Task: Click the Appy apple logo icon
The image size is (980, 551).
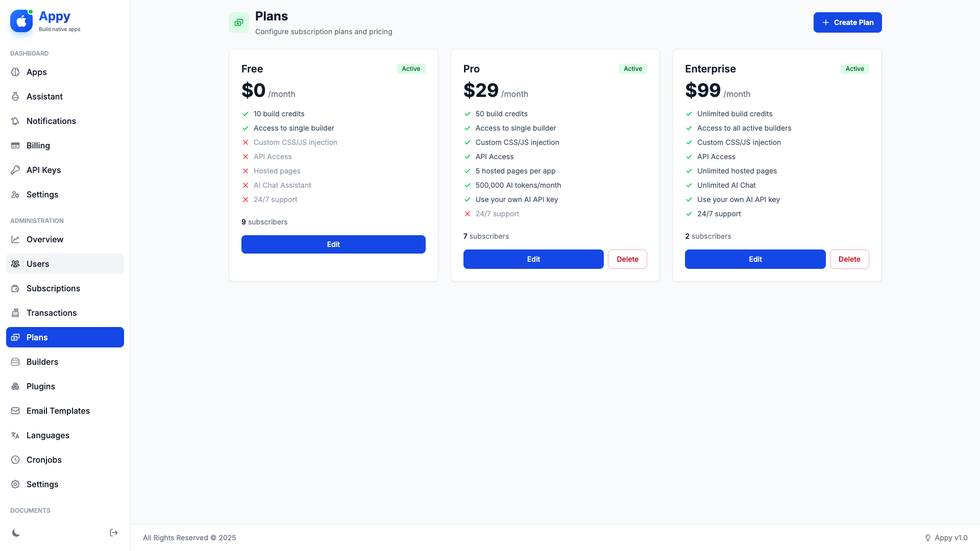Action: pos(21,21)
